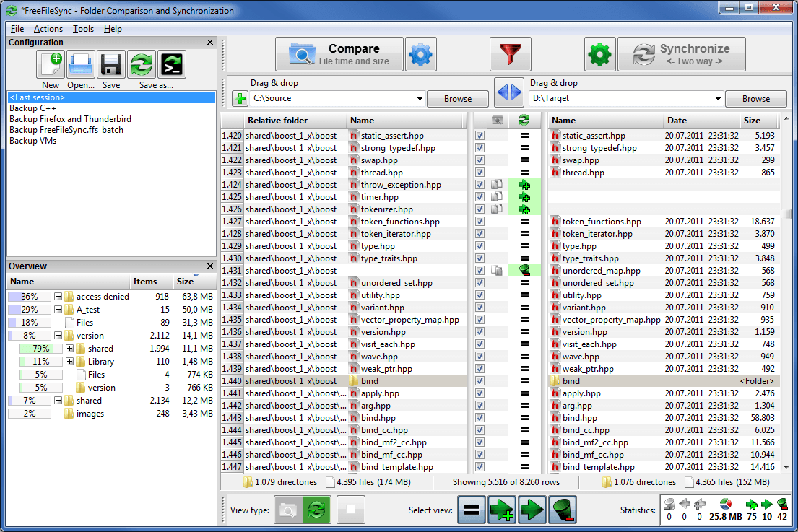Collapse the version node in Overview
This screenshot has width=798, height=532.
(57, 335)
